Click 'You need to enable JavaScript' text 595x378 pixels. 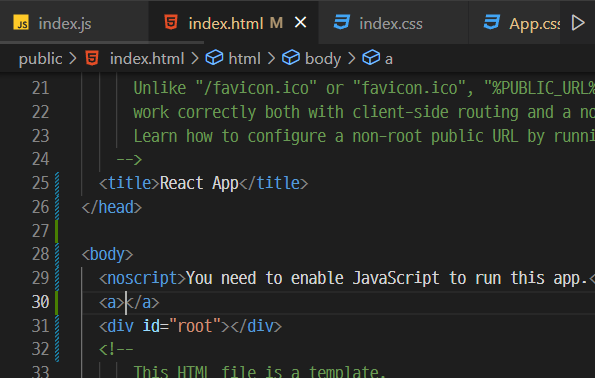[x=313, y=279]
